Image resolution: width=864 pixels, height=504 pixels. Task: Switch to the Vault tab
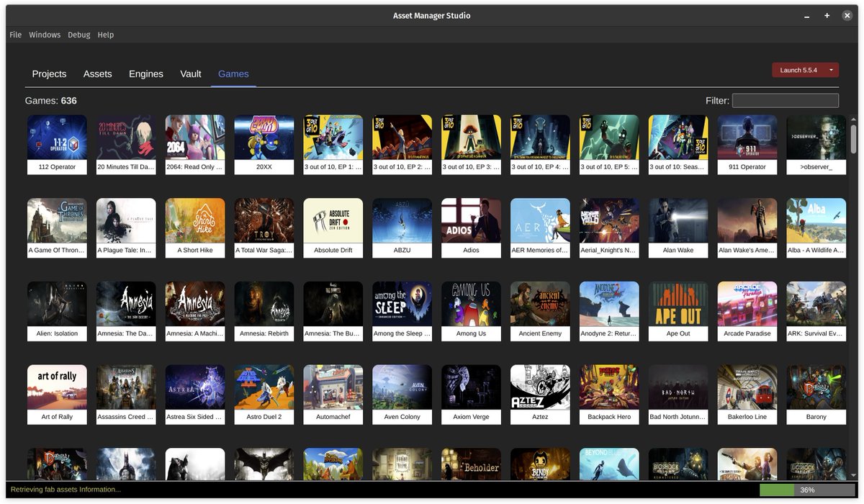point(191,73)
